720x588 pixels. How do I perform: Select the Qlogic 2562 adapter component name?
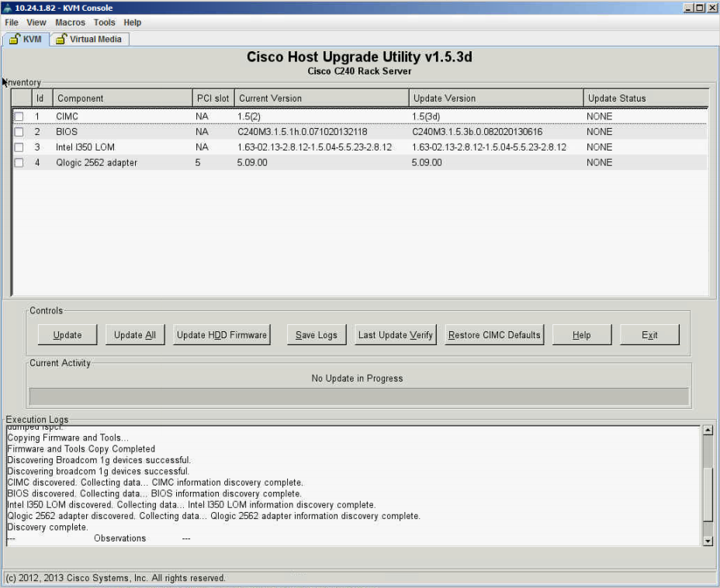96,163
